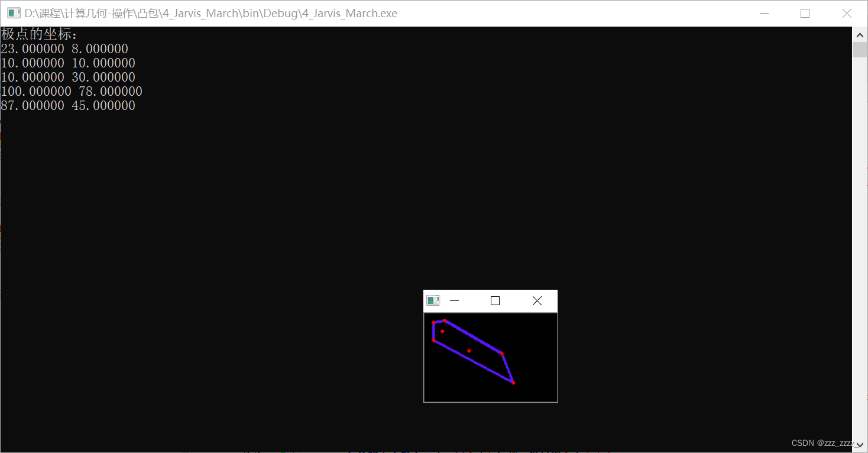The height and width of the screenshot is (453, 868).
Task: Click the red point at hull's bottom-right vertex
Action: tap(513, 383)
